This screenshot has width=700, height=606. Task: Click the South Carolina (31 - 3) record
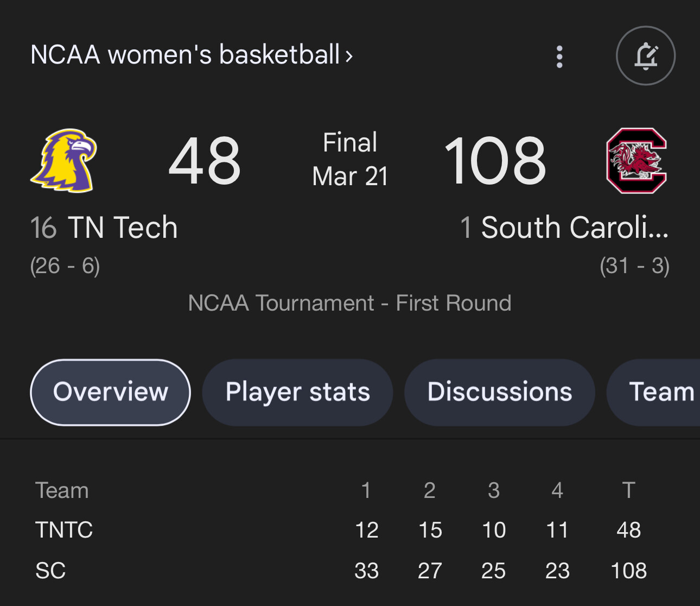pyautogui.click(x=634, y=266)
